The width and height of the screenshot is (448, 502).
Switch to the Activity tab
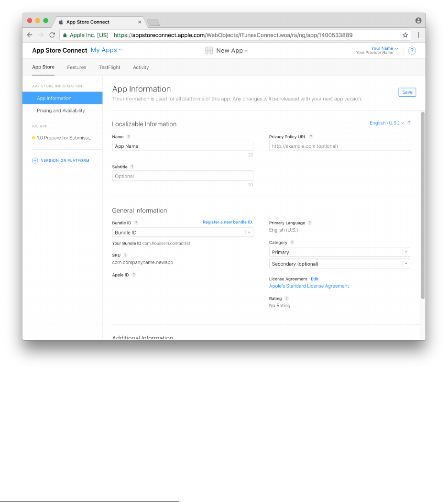[141, 67]
